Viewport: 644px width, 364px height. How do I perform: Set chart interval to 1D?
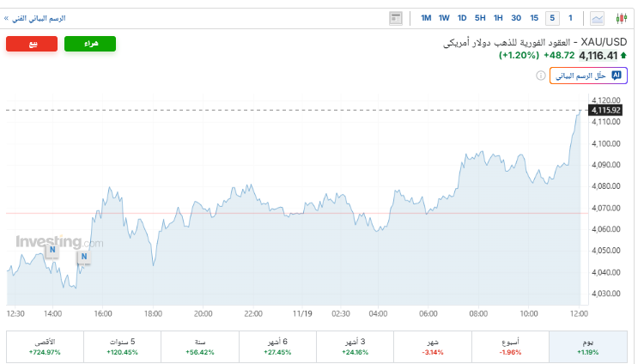[462, 17]
